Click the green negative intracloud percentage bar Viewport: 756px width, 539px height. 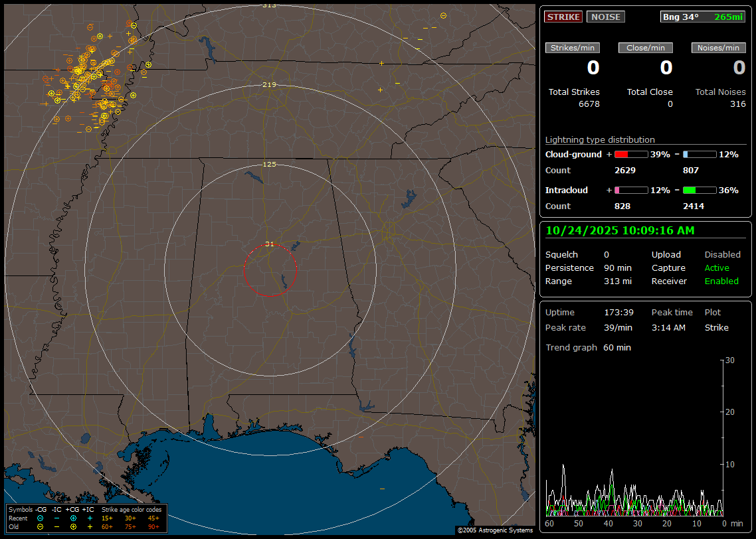pos(700,190)
